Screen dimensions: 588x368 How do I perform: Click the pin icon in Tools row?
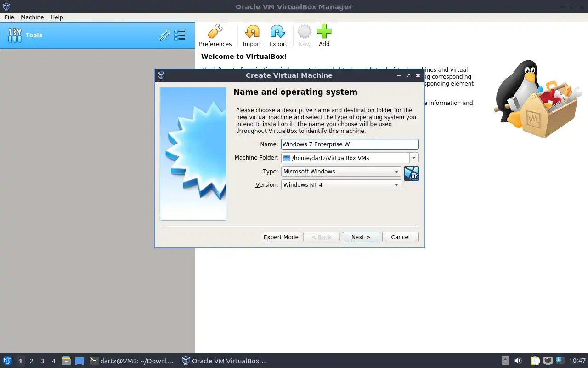(x=164, y=35)
